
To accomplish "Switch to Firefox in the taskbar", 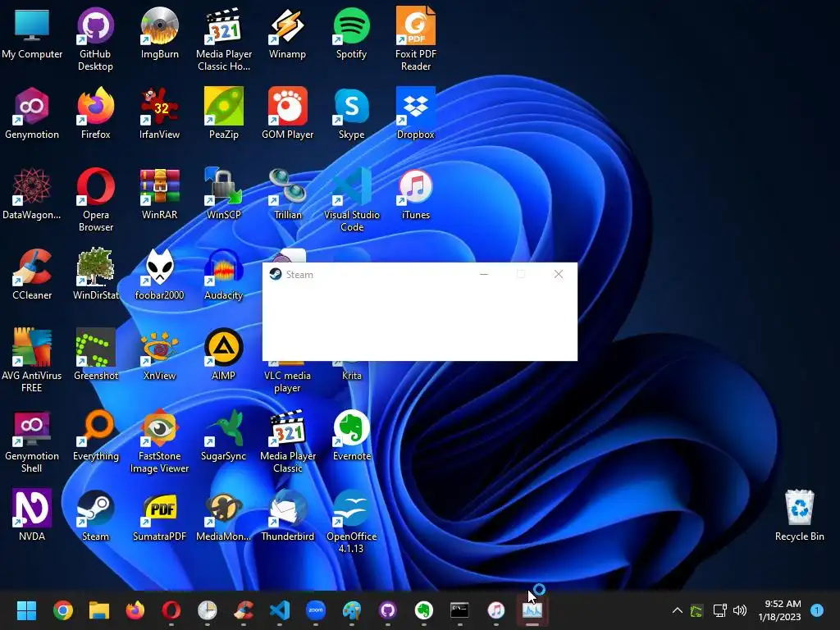I will click(135, 610).
